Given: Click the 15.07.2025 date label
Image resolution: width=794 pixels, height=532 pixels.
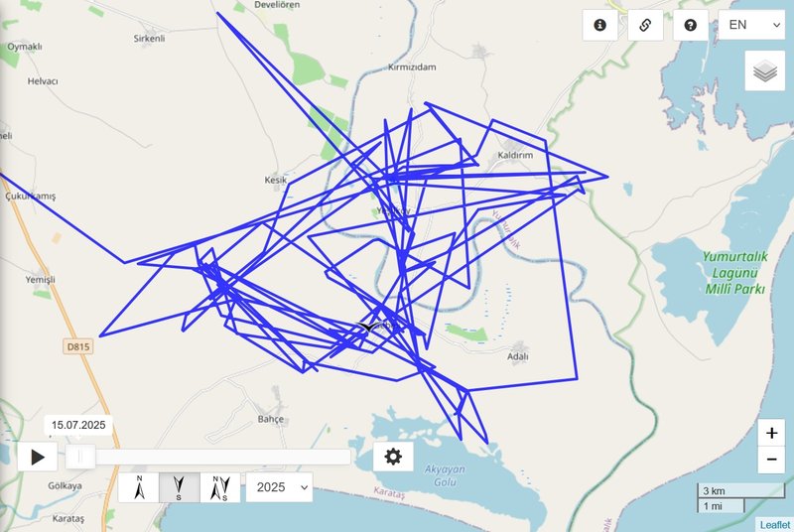Looking at the screenshot, I should click(x=78, y=425).
